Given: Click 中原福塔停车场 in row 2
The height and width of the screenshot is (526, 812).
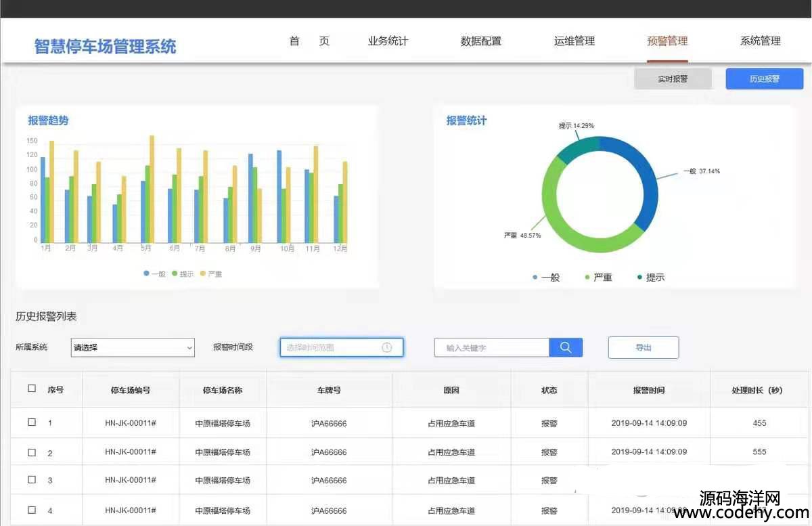Looking at the screenshot, I should [x=223, y=452].
